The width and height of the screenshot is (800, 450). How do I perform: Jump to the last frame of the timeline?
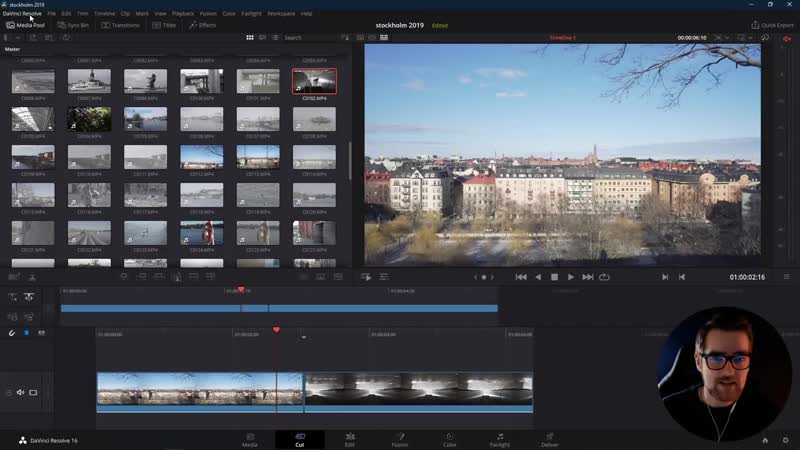coord(587,277)
